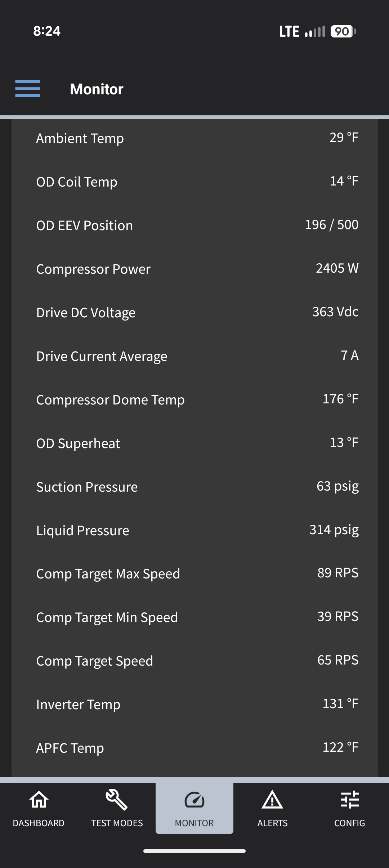Screen dimensions: 389x868
Task: Select the Inverter Temp entry
Action: pyautogui.click(x=194, y=704)
